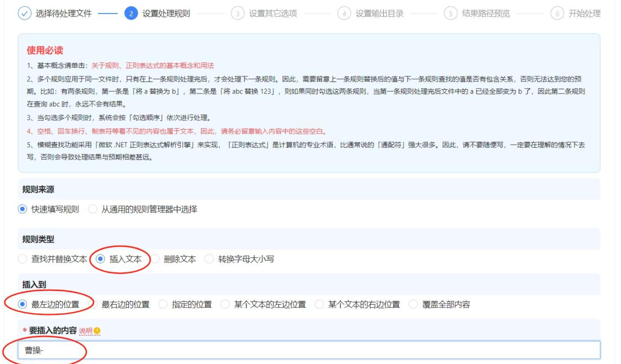
Task: Click the checkmark icon for step 选择待处理文件
Action: pos(24,13)
